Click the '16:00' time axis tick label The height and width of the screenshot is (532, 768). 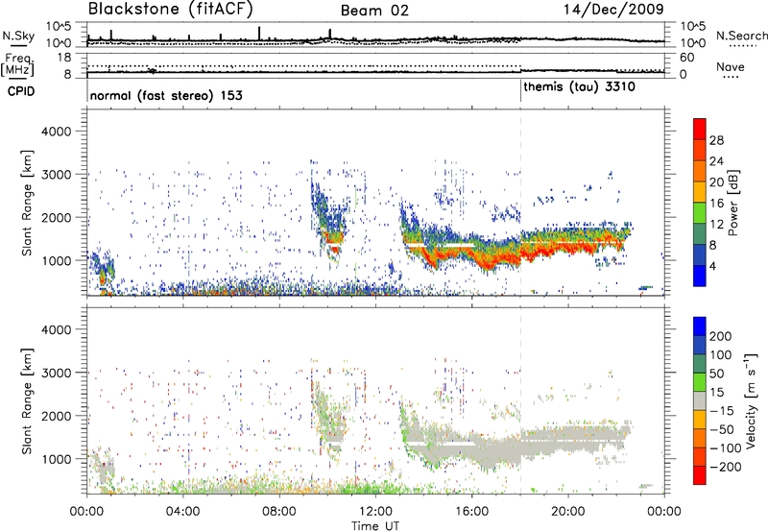click(471, 512)
